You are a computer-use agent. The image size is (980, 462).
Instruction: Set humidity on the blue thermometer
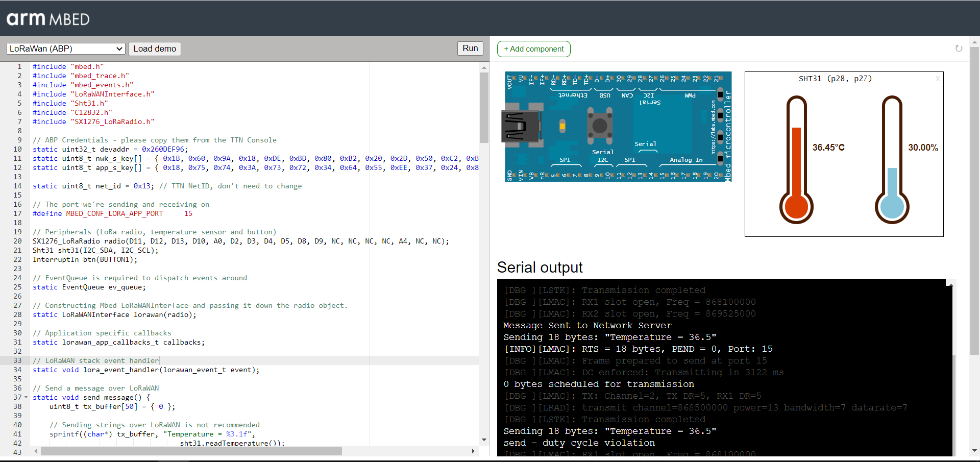892,160
